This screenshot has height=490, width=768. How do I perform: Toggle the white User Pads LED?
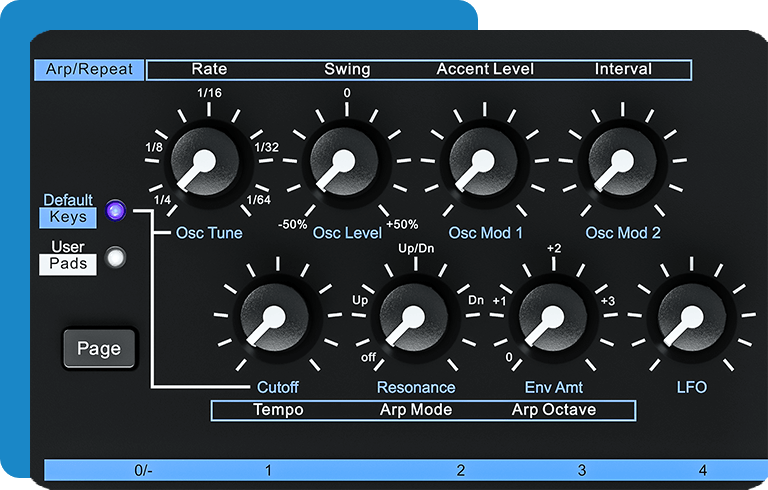click(116, 258)
